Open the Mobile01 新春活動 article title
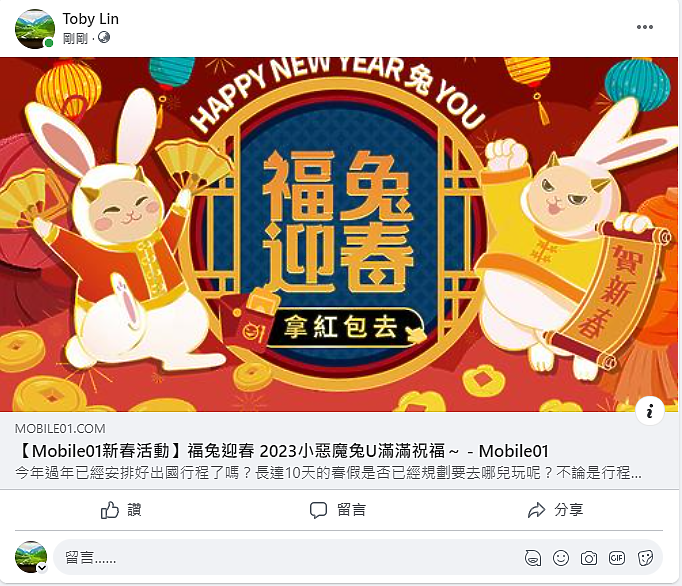 [x=282, y=451]
